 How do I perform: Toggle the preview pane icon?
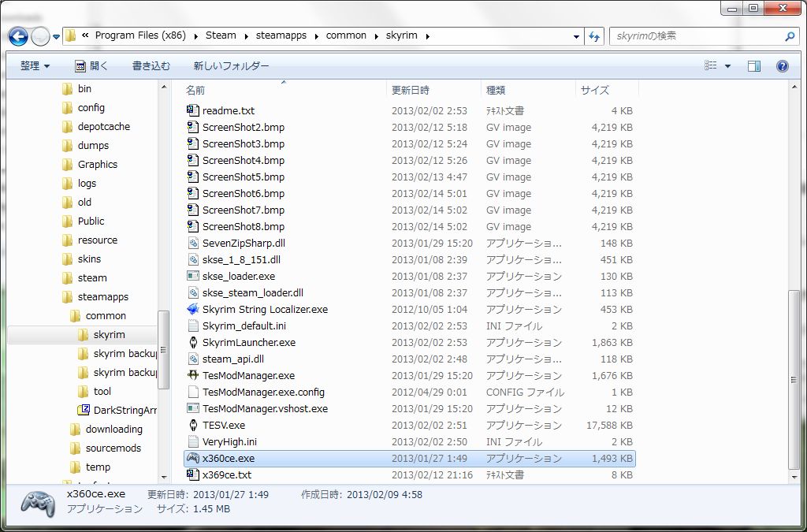pyautogui.click(x=754, y=66)
